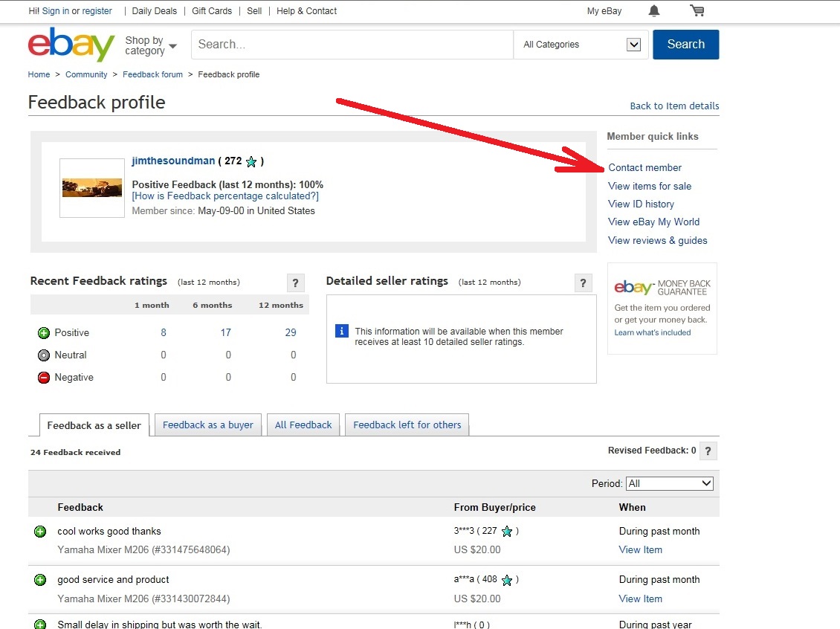The width and height of the screenshot is (840, 629).
Task: Click Learn what's included link
Action: (x=653, y=333)
